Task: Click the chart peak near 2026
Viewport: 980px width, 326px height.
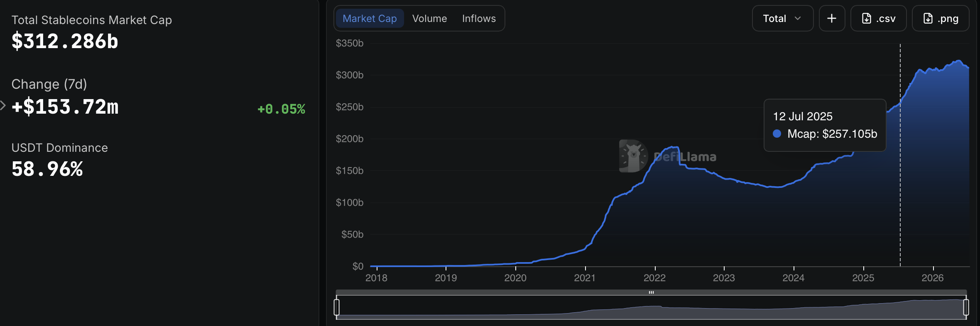Action: tap(958, 61)
